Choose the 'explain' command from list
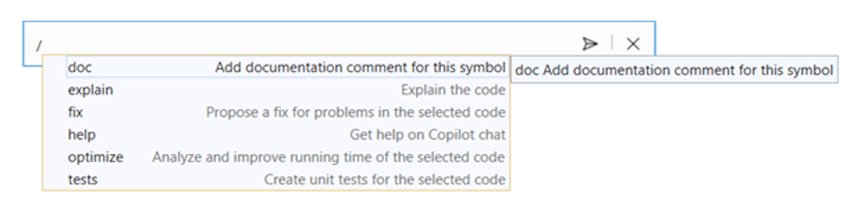868x222 pixels. (x=90, y=90)
